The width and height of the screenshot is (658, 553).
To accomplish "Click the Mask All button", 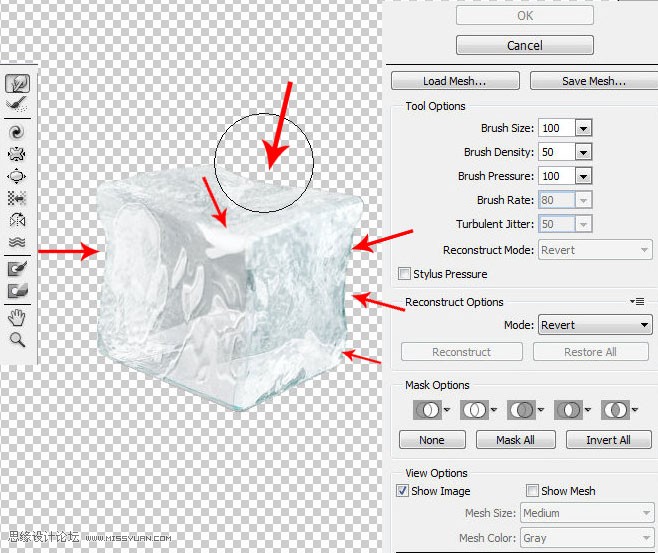I will pyautogui.click(x=516, y=440).
